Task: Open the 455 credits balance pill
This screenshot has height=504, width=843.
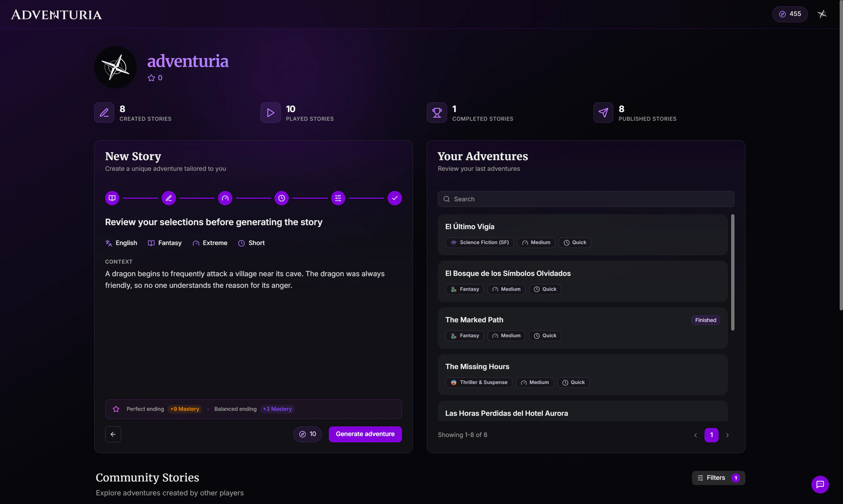Action: [x=789, y=14]
